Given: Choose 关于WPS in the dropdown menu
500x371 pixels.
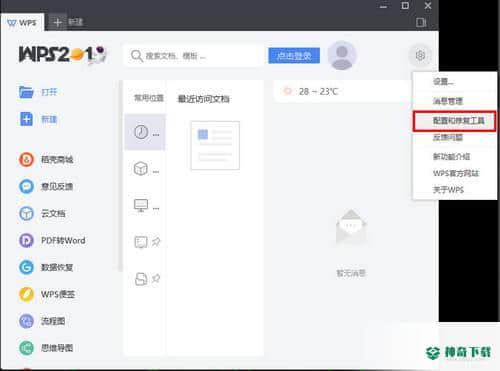Looking at the screenshot, I should tap(448, 190).
